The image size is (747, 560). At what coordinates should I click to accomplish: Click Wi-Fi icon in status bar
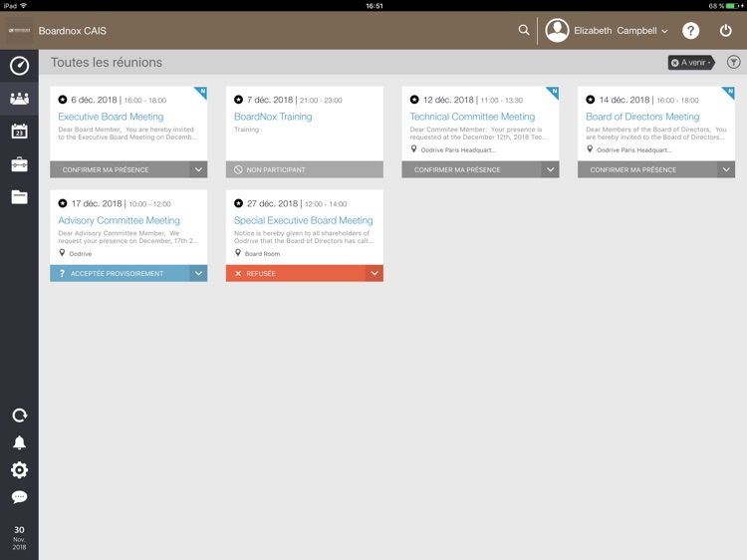coord(23,6)
